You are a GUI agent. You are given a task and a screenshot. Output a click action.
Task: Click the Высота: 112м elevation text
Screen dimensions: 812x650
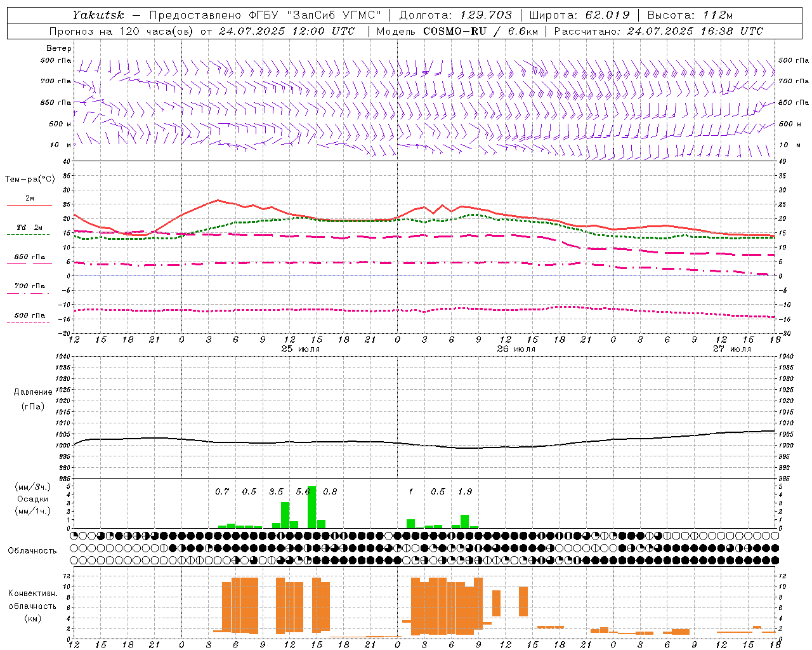click(x=690, y=15)
